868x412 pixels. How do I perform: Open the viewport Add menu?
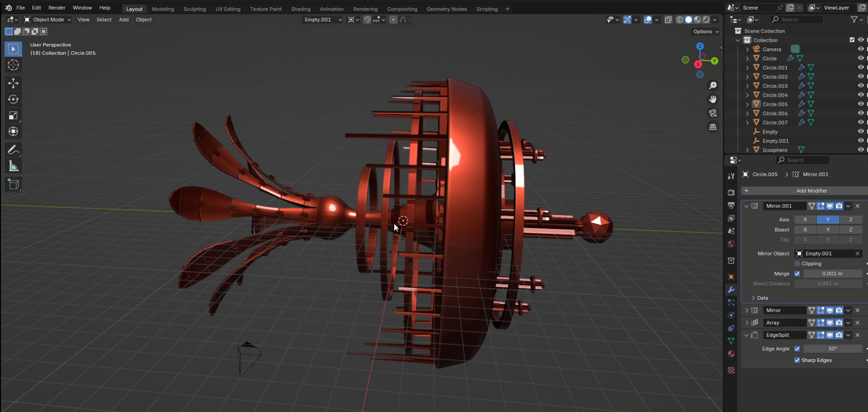124,20
